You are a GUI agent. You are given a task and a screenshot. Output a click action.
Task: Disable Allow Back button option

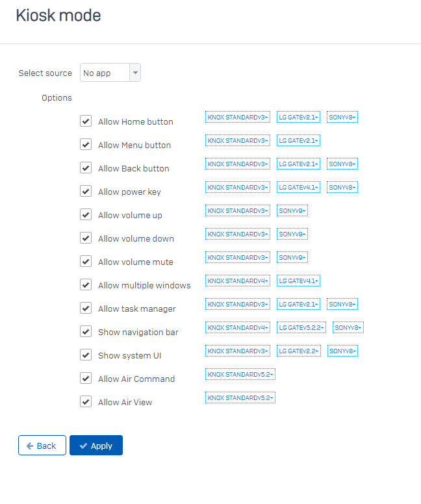click(86, 168)
